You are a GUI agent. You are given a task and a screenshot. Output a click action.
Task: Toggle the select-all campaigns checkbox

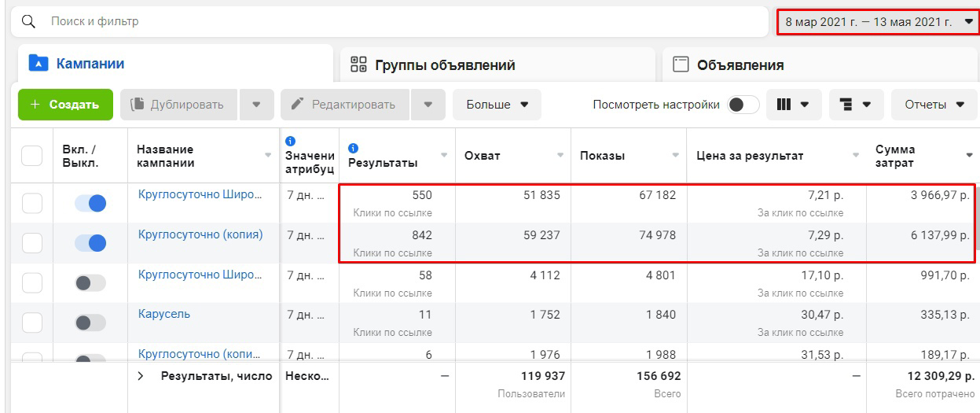point(31,155)
